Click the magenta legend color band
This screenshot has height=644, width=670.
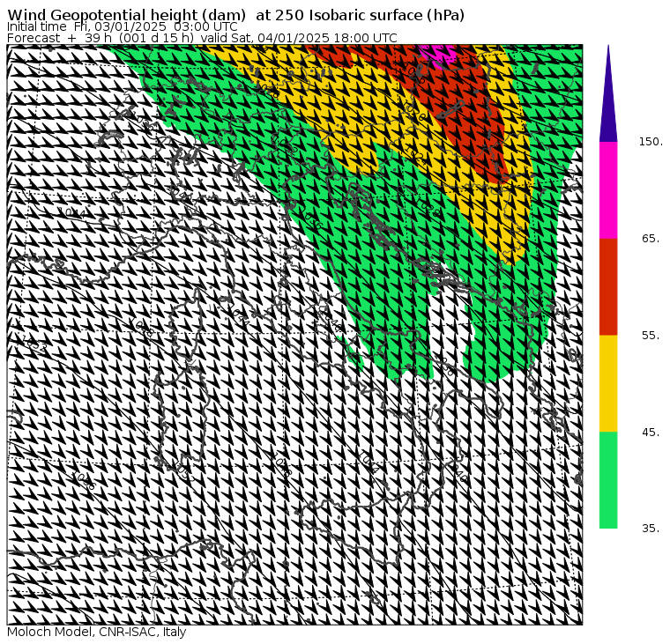click(x=608, y=190)
